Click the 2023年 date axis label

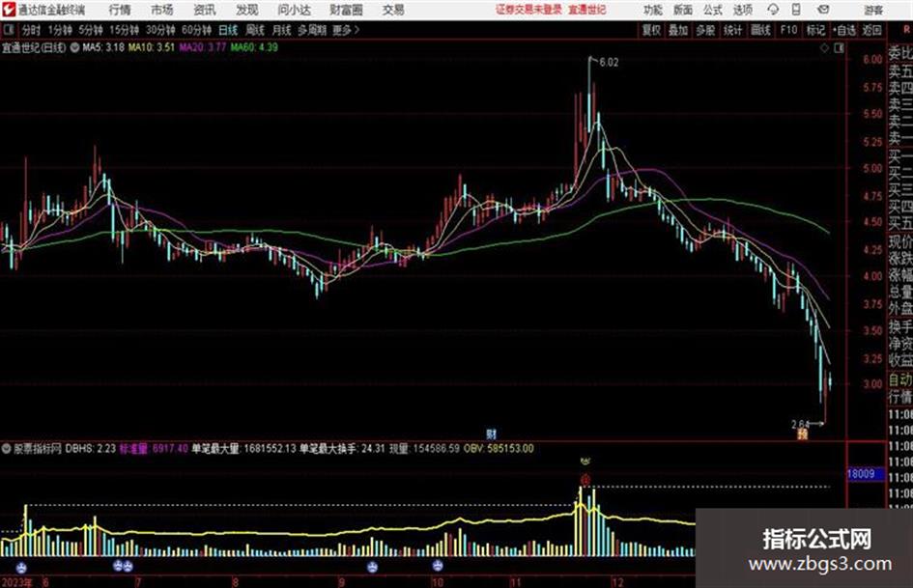tap(17, 582)
